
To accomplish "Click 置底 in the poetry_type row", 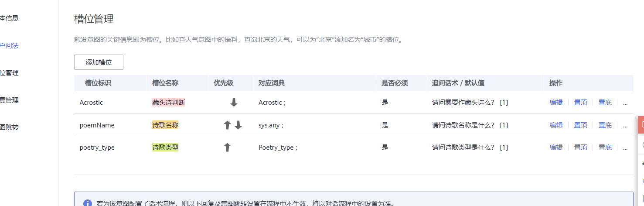I will (x=605, y=148).
